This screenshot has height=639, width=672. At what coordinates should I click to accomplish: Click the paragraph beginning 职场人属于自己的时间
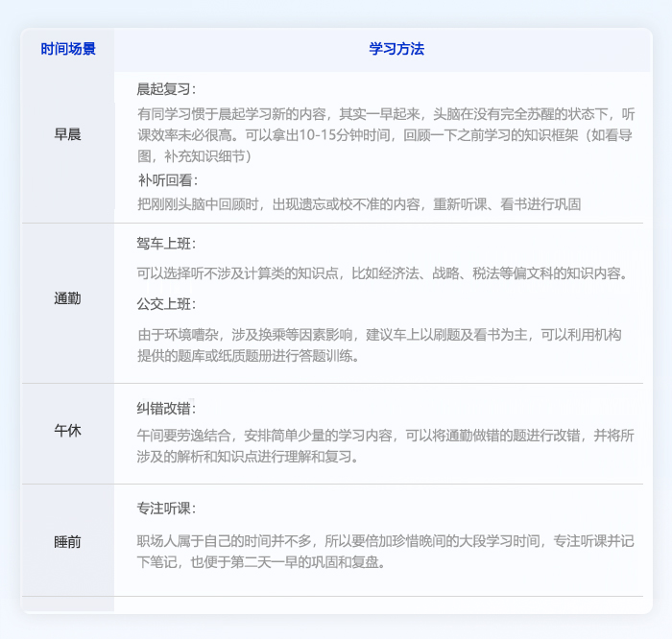tap(384, 552)
